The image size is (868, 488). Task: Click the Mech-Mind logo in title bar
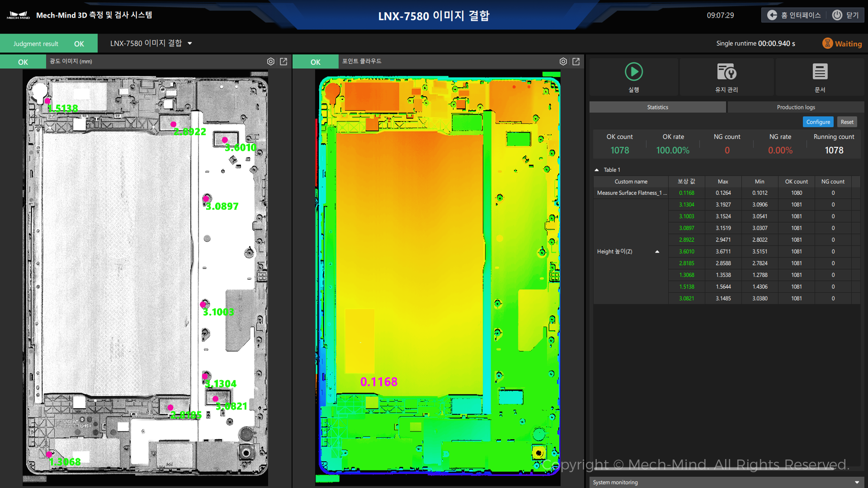18,15
